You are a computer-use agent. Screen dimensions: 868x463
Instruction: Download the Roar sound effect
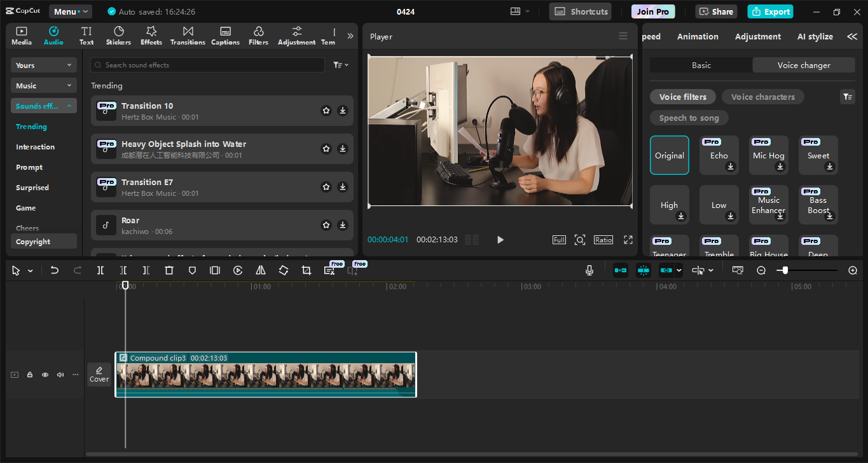click(343, 225)
